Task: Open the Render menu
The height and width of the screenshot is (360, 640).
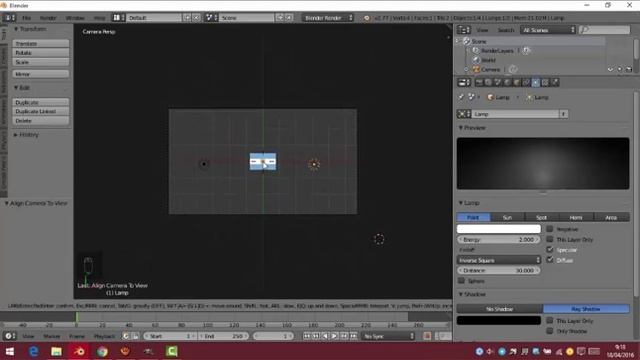Action: click(x=48, y=18)
